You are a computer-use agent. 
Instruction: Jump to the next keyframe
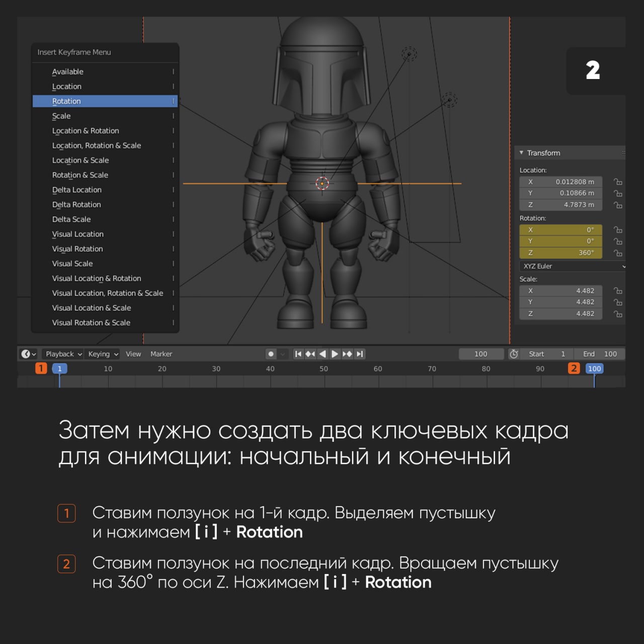(x=347, y=354)
